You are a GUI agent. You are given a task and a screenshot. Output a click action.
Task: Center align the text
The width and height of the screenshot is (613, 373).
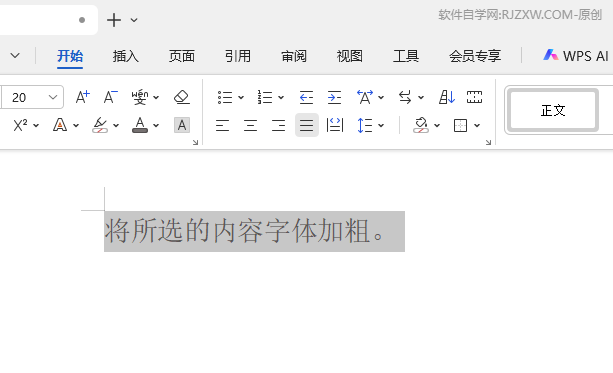[251, 126]
